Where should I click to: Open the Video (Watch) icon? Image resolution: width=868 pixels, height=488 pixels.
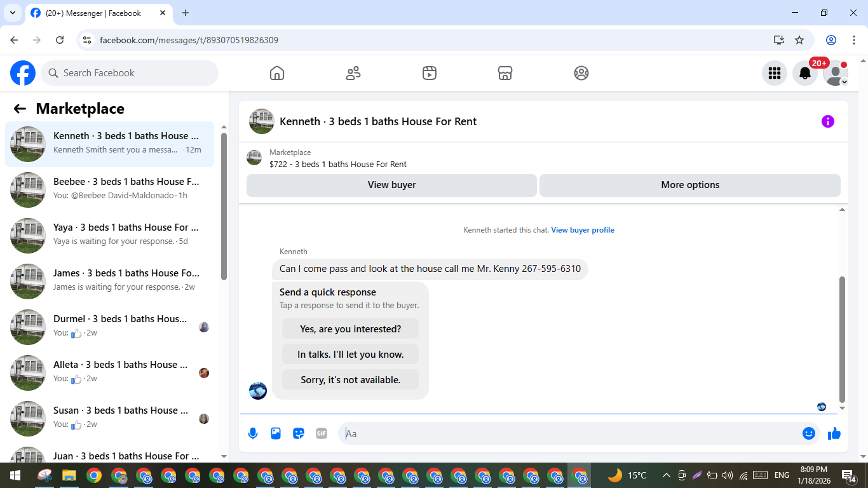click(x=430, y=73)
